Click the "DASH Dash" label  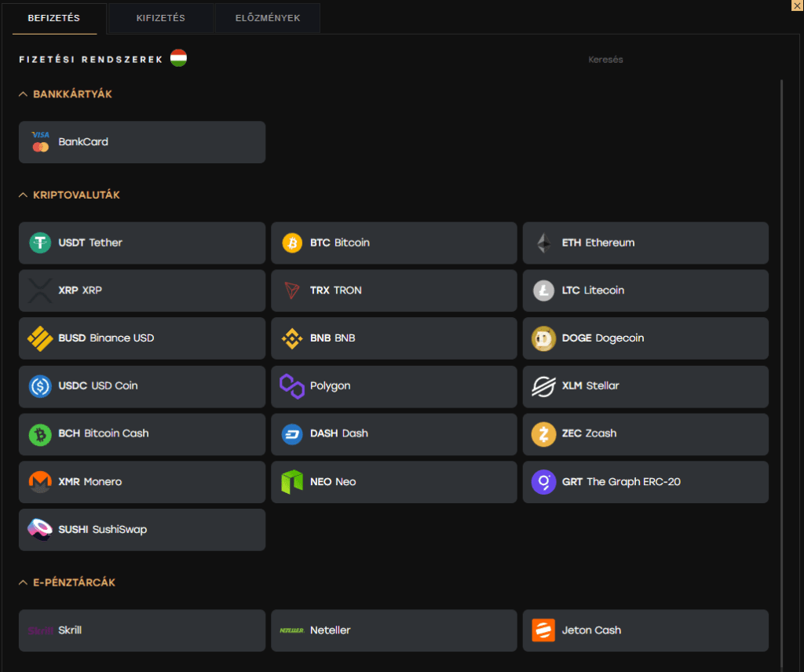pyautogui.click(x=339, y=433)
